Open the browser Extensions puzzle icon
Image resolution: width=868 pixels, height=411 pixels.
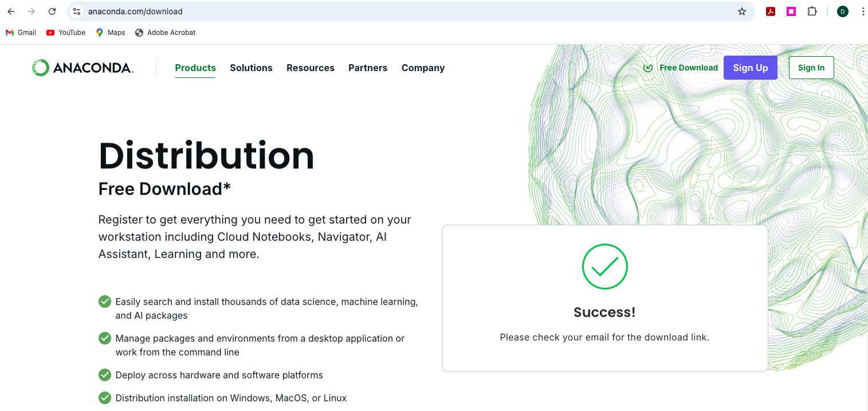[x=812, y=11]
